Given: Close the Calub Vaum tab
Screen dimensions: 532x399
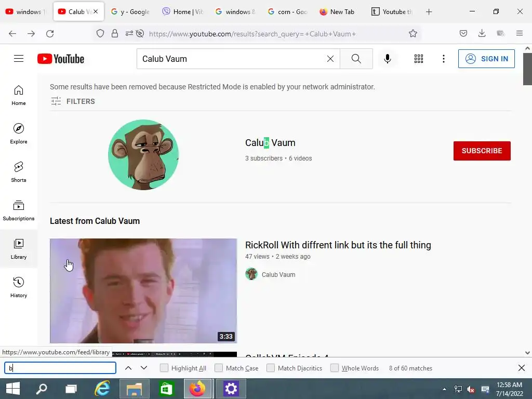Looking at the screenshot, I should coord(96,11).
